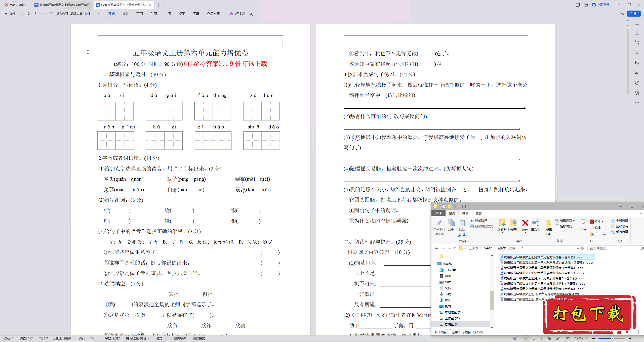Click Explorer 全部选择 option
This screenshot has width=644, height=342.
619,221
